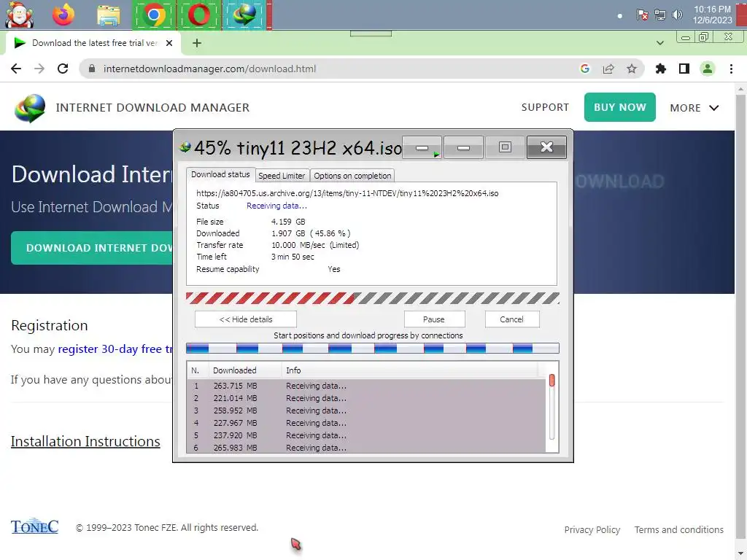
Task: Open a new Chrome tab
Action: coord(197,43)
